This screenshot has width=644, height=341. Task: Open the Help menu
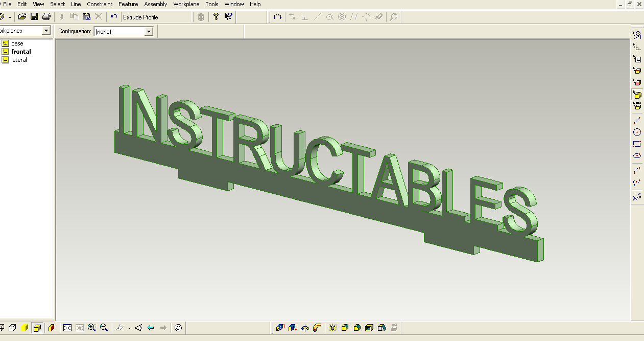pos(255,4)
